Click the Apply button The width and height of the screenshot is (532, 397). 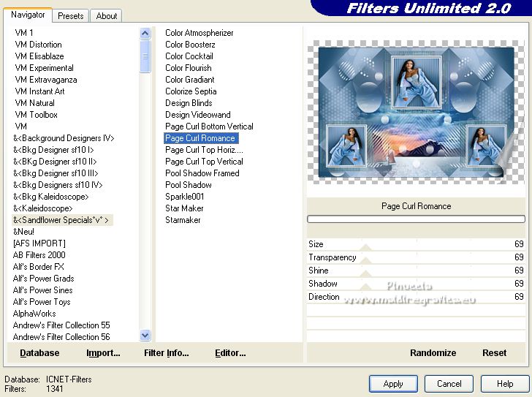point(393,384)
